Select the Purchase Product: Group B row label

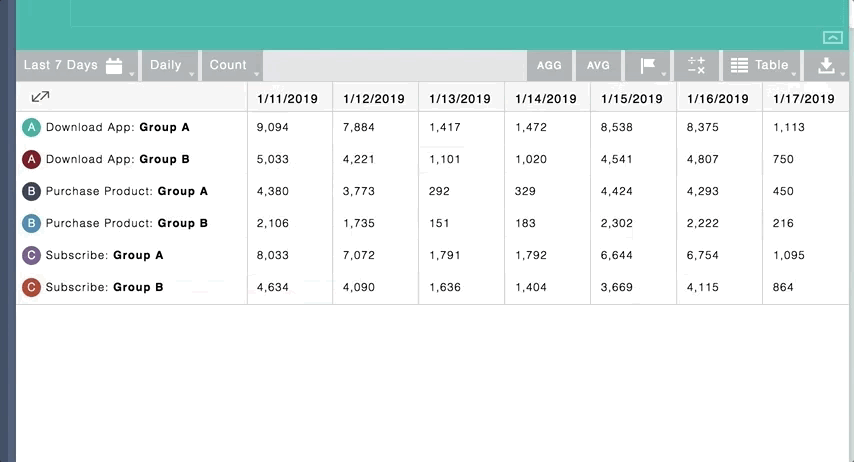127,223
